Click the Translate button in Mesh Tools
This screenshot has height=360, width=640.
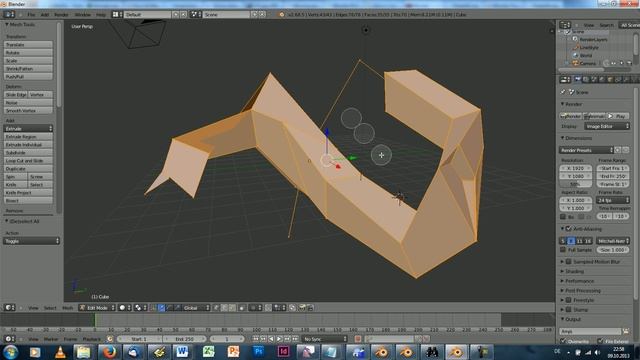pos(28,44)
